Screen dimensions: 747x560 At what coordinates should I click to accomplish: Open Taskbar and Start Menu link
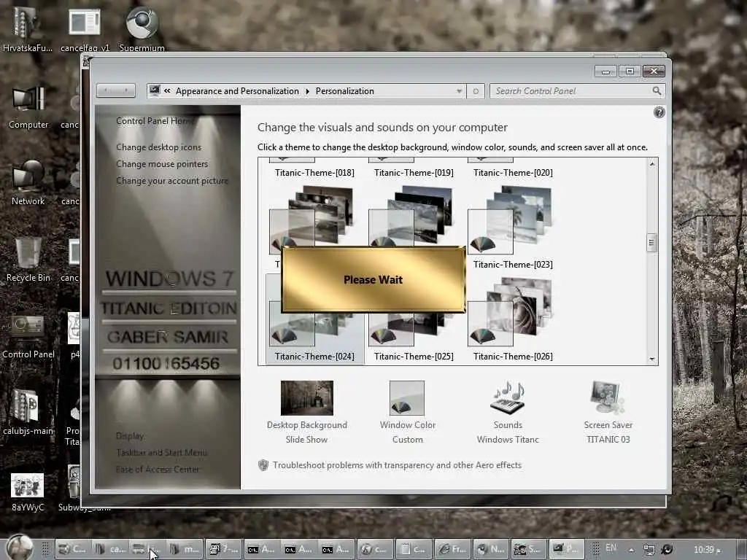point(161,452)
